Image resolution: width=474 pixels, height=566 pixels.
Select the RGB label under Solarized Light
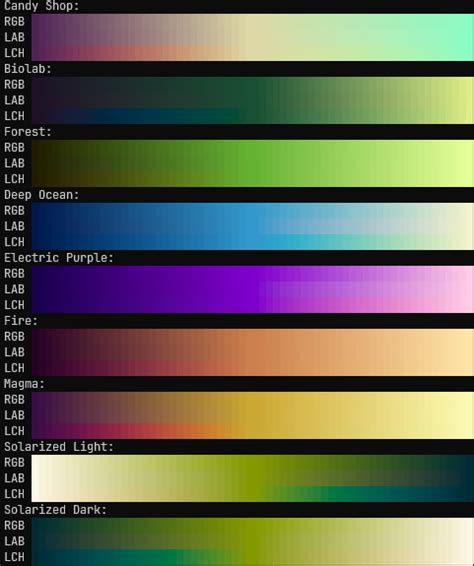[x=14, y=462]
